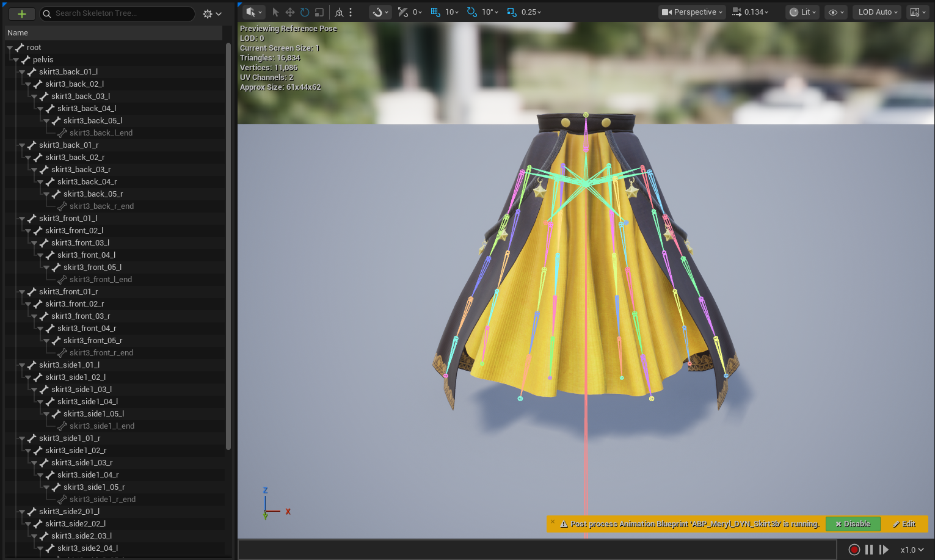Viewport: 935px width, 560px height.
Task: Open the x1.0 playback speed dropdown
Action: click(x=912, y=550)
